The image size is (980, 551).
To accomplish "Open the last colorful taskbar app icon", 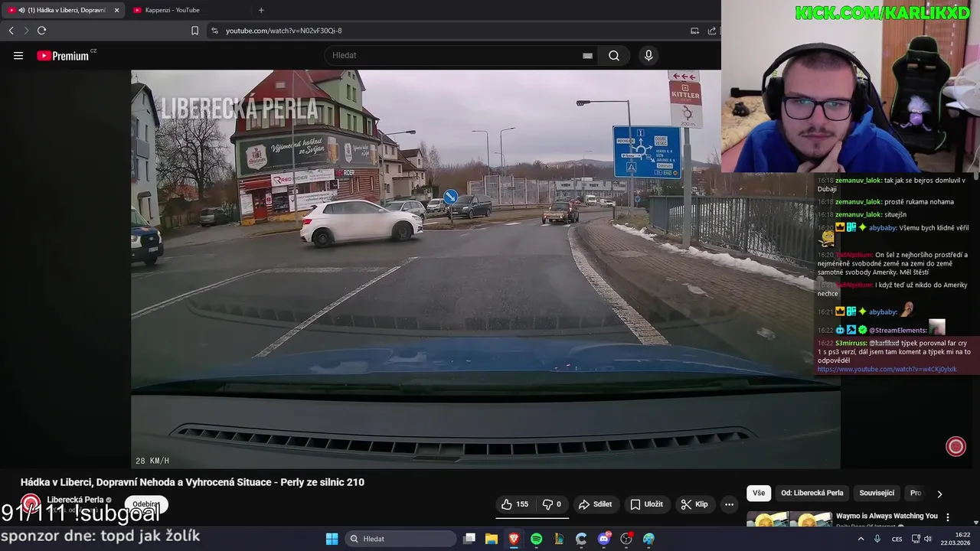I will pyautogui.click(x=649, y=539).
